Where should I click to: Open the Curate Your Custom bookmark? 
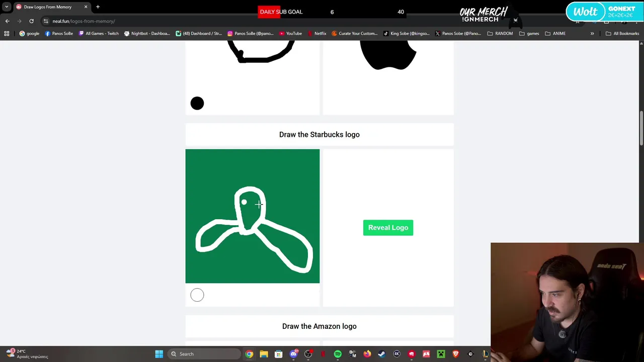click(354, 34)
